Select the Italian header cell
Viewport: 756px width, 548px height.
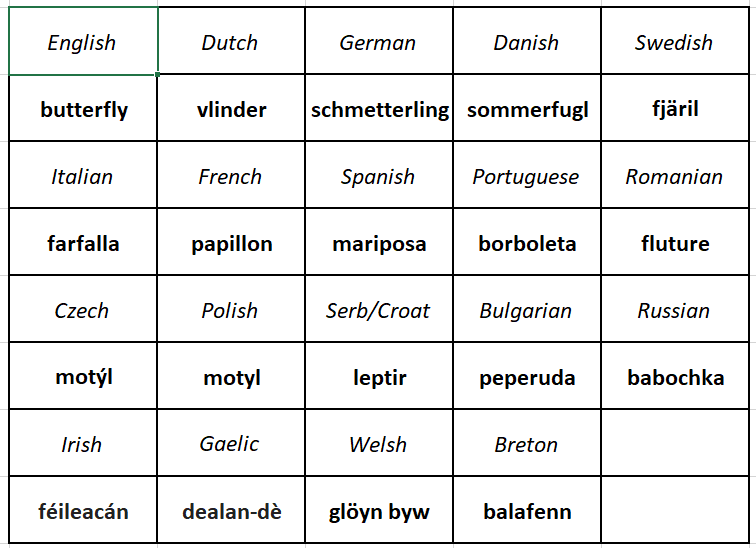point(82,176)
